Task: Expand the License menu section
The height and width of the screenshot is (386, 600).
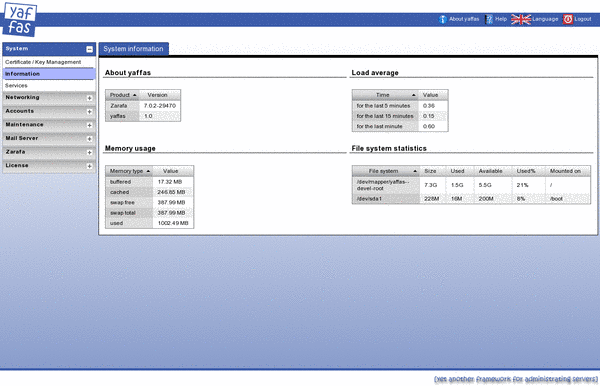Action: 90,166
